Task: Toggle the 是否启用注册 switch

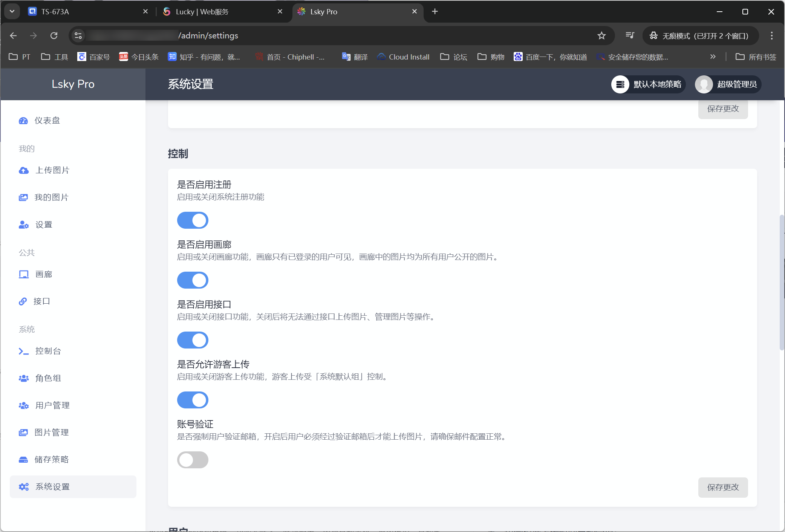Action: click(x=193, y=220)
